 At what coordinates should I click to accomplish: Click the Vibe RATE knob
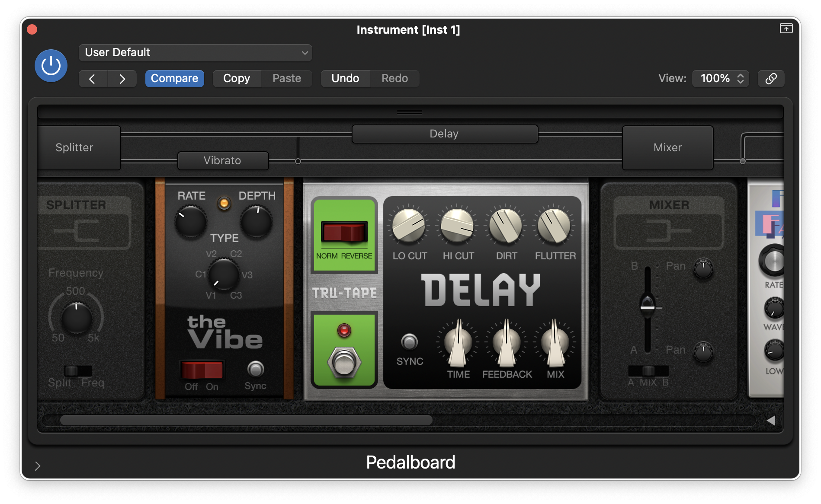pyautogui.click(x=191, y=222)
